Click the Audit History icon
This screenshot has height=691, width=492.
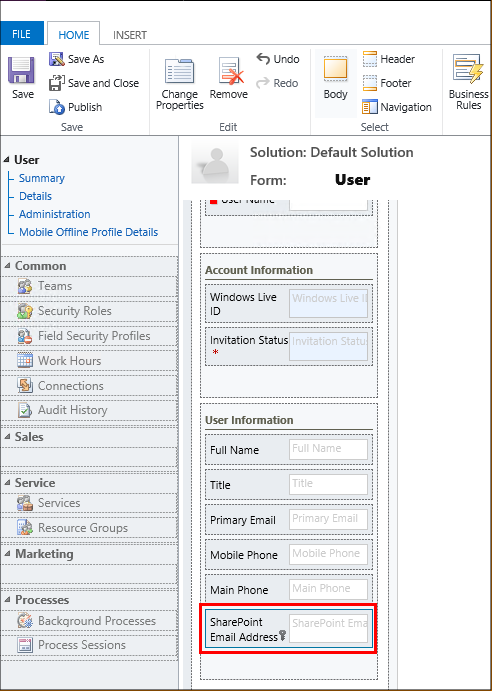25,410
